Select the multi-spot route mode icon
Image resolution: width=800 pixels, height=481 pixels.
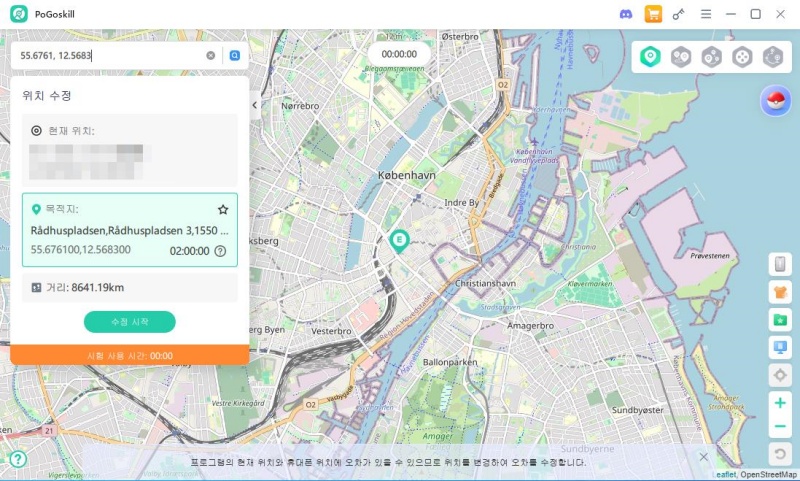tap(711, 57)
